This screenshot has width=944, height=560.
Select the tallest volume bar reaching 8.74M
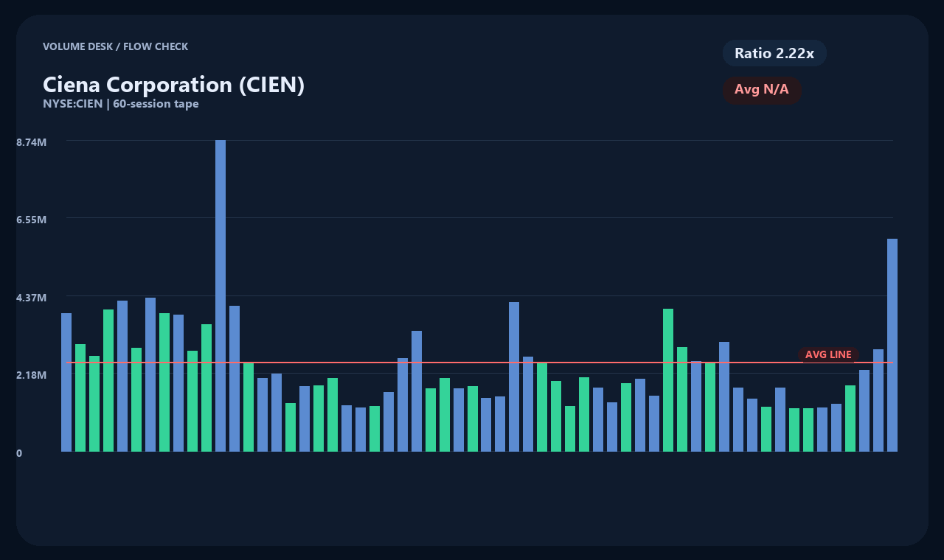[x=221, y=295]
